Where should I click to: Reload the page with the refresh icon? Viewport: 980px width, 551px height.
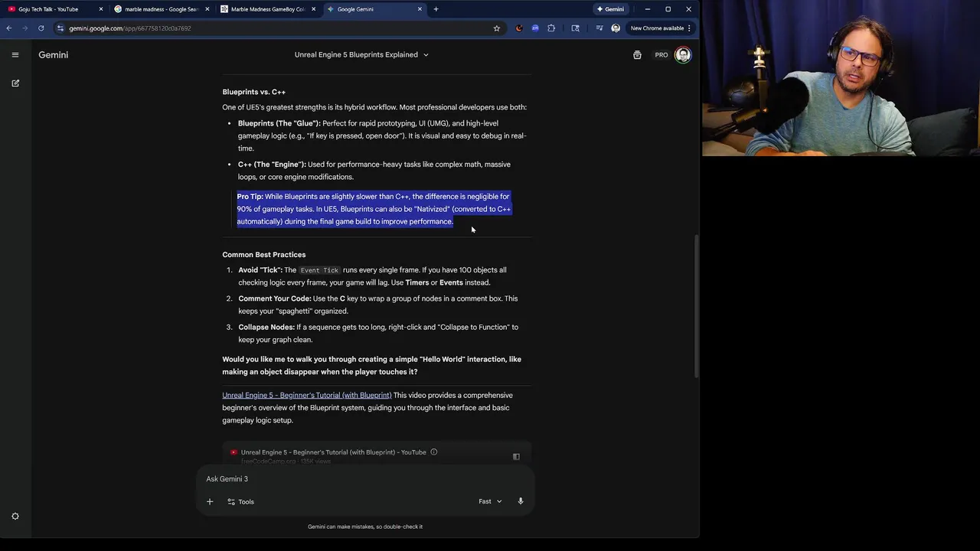pyautogui.click(x=41, y=28)
